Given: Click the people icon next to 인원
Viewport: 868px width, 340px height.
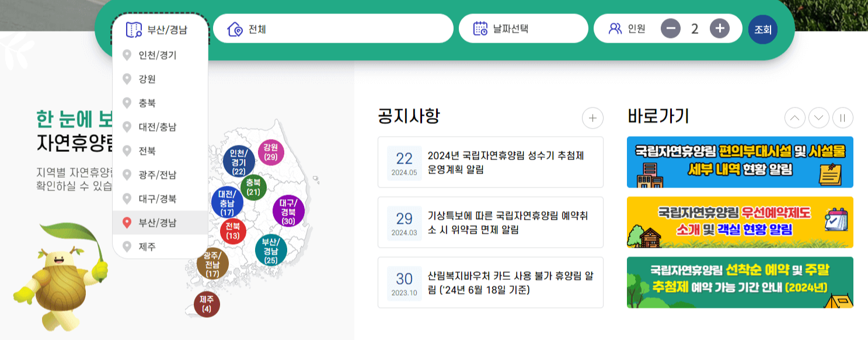Looking at the screenshot, I should pyautogui.click(x=613, y=27).
